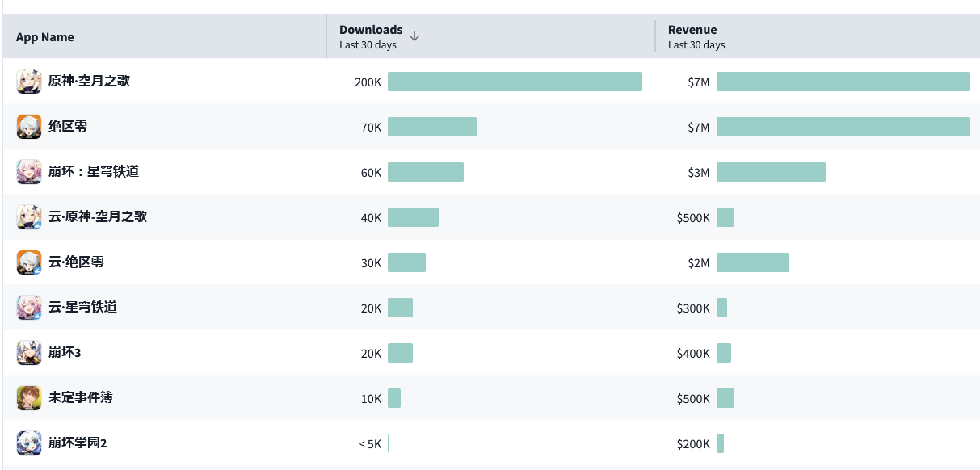Open the 原神·空月之歌 app name link
This screenshot has height=470, width=980.
89,82
